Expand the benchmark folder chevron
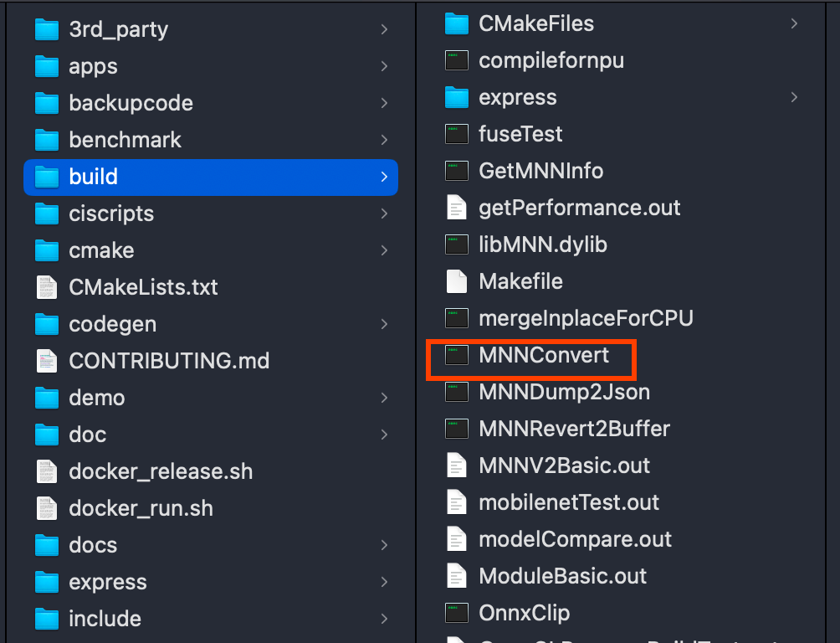This screenshot has width=840, height=643. [384, 140]
